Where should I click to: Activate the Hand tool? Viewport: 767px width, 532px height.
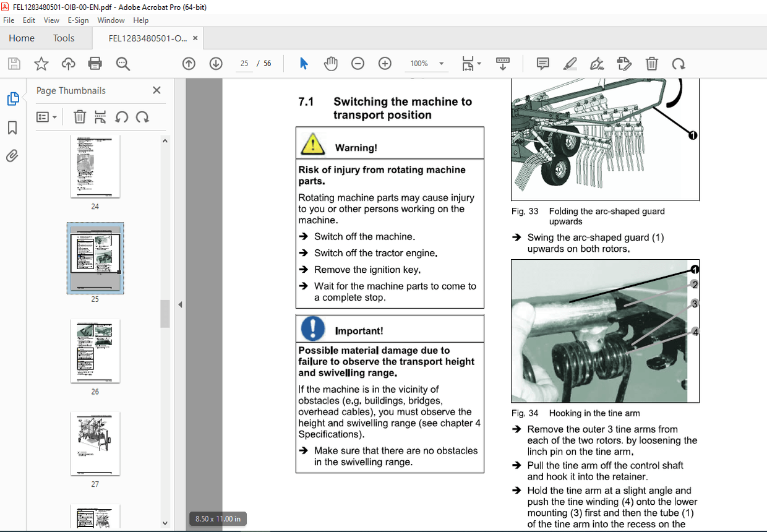(x=330, y=63)
